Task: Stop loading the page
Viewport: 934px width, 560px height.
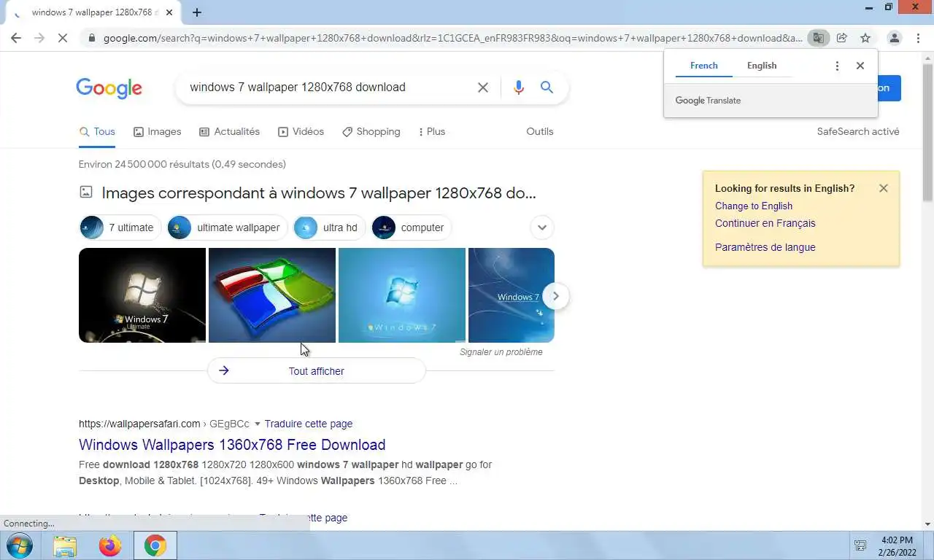Action: pyautogui.click(x=63, y=38)
